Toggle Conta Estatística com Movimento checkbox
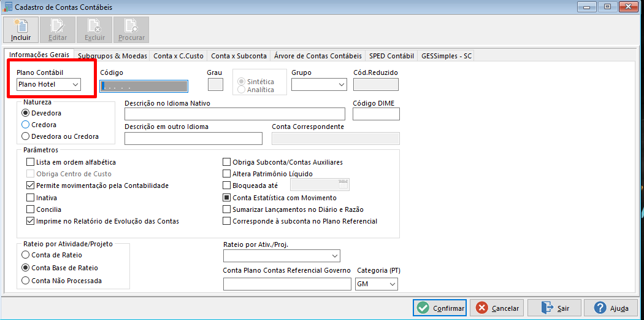Image resolution: width=644 pixels, height=320 pixels. click(227, 198)
